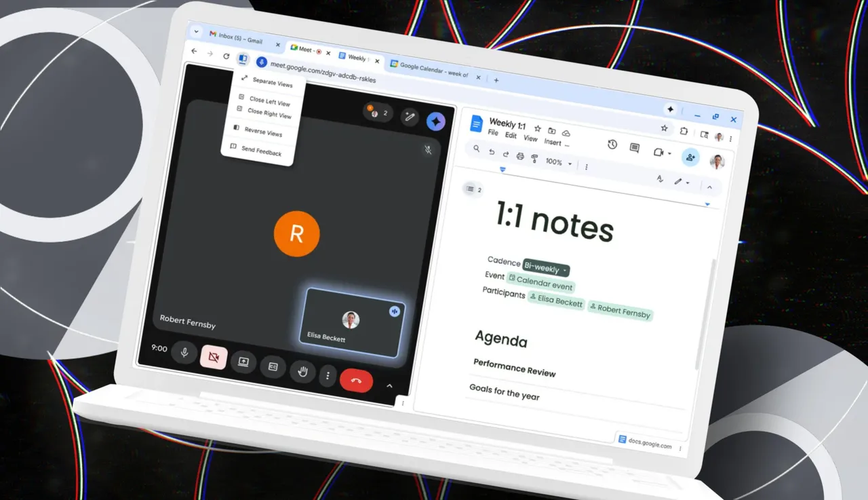868x500 pixels.
Task: Click the Gemini sparkle icon in Meet
Action: (x=435, y=121)
